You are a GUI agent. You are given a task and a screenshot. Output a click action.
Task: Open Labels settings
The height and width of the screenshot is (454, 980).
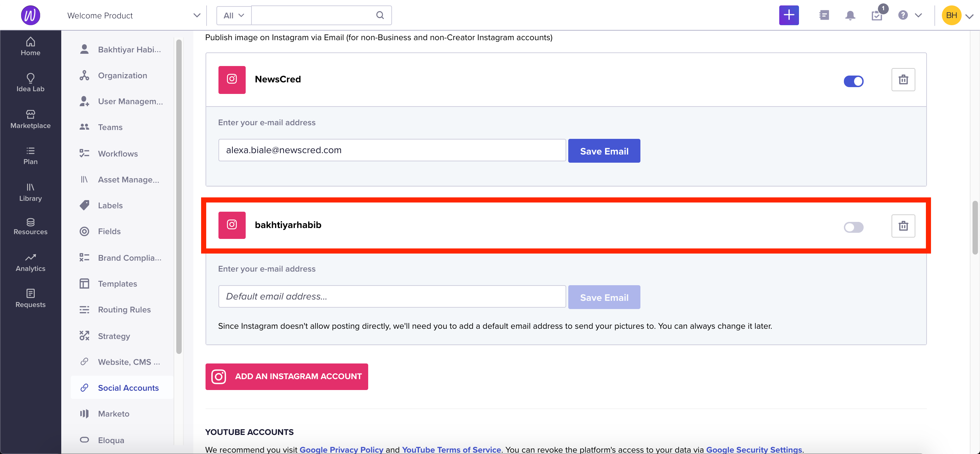[x=122, y=205]
